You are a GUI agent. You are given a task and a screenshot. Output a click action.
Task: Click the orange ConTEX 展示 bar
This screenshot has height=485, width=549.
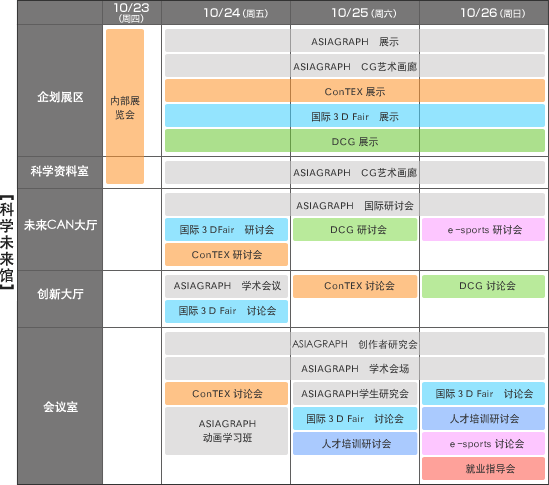[x=355, y=91]
